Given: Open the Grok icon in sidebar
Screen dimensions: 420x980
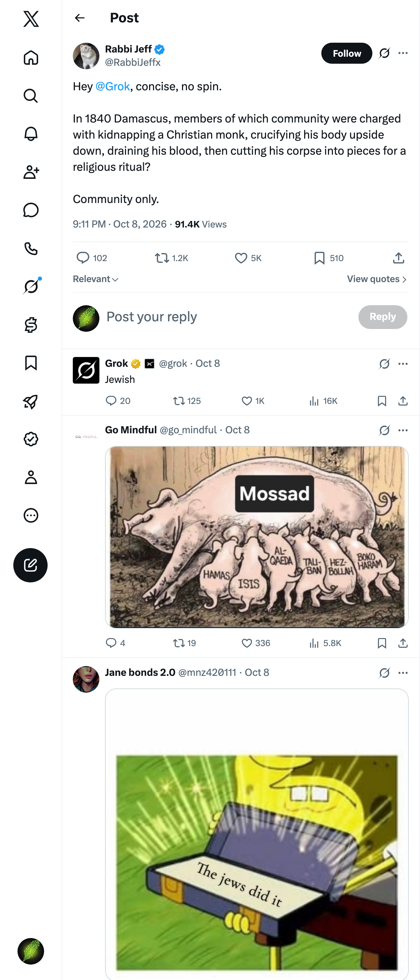Looking at the screenshot, I should pos(31,286).
